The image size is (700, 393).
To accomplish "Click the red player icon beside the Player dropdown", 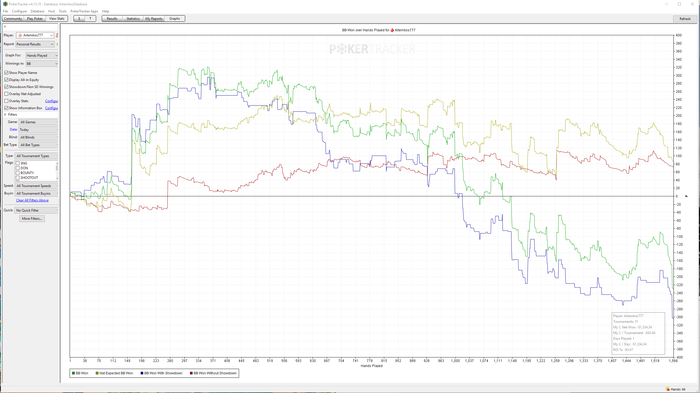I will click(57, 35).
